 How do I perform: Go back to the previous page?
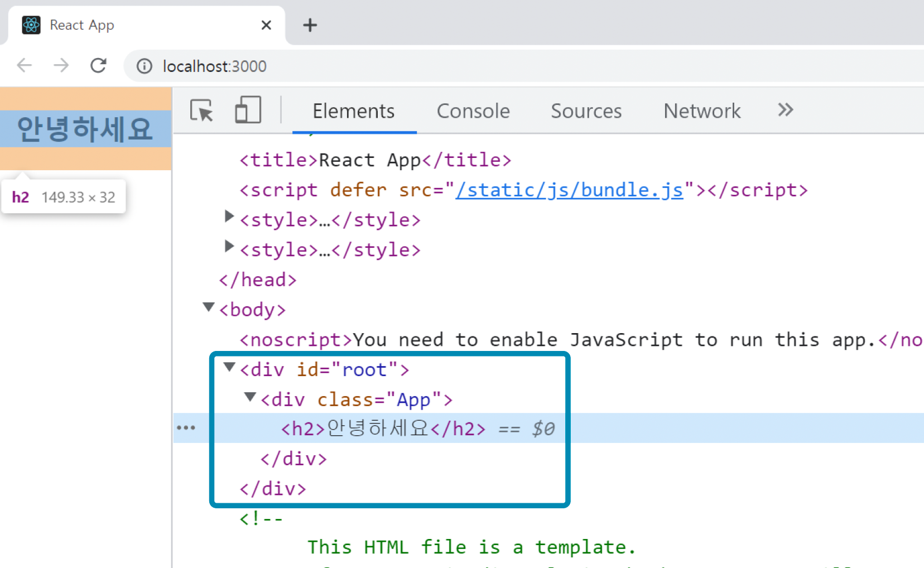point(25,66)
